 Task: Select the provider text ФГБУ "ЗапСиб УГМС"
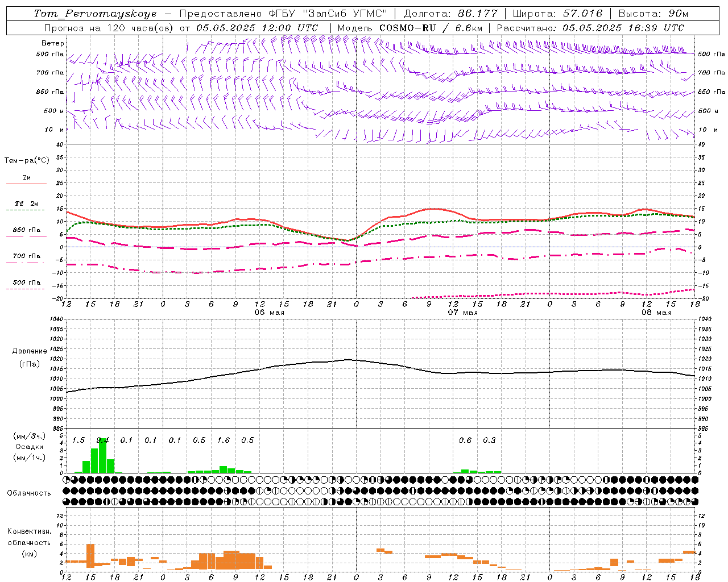328,14
